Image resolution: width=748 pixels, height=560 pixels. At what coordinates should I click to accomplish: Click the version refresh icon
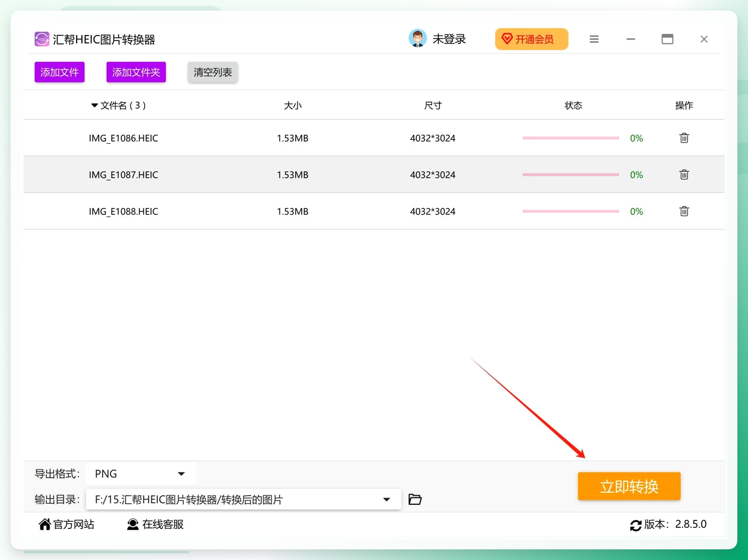pyautogui.click(x=636, y=525)
